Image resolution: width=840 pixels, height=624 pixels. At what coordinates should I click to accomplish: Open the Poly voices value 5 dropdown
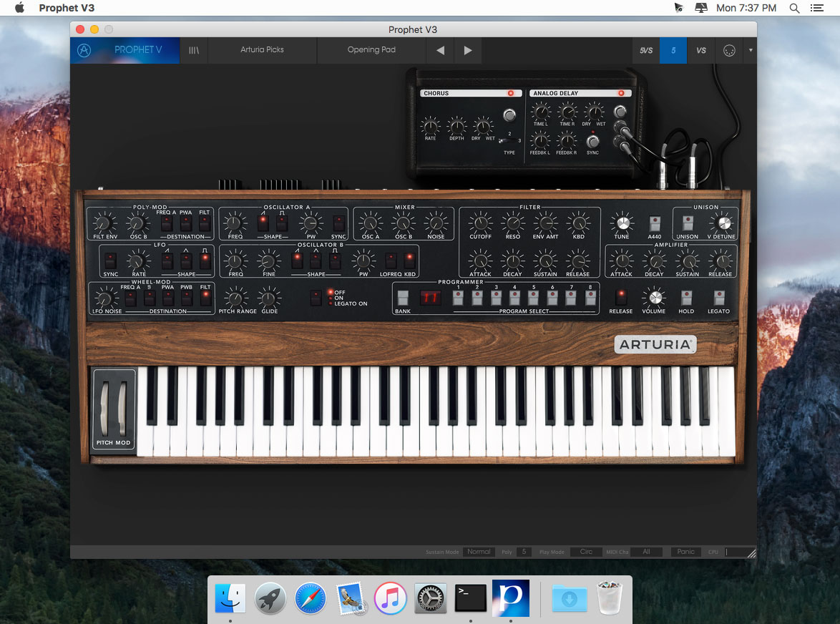coord(524,552)
